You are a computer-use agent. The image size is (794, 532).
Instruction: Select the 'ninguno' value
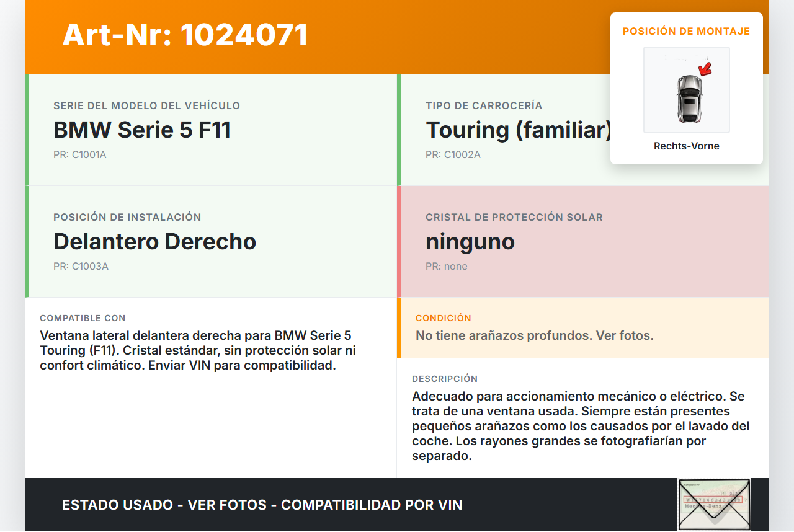pos(470,241)
